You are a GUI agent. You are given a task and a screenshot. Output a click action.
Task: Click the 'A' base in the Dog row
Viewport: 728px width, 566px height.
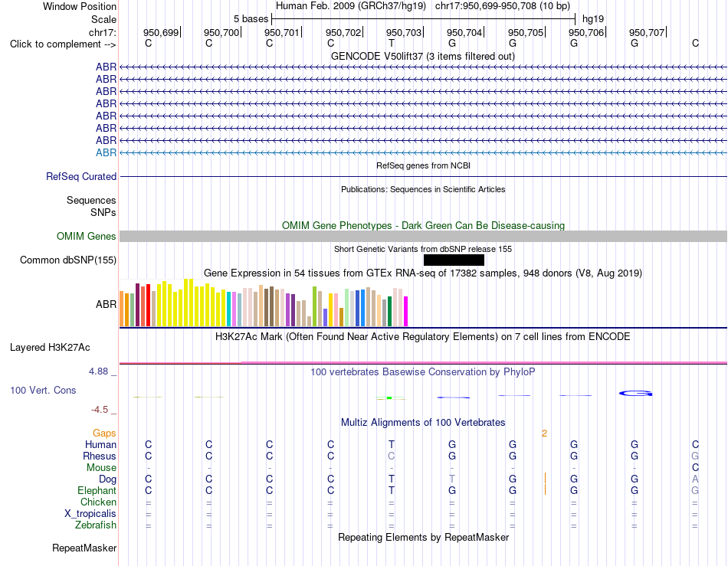[695, 479]
